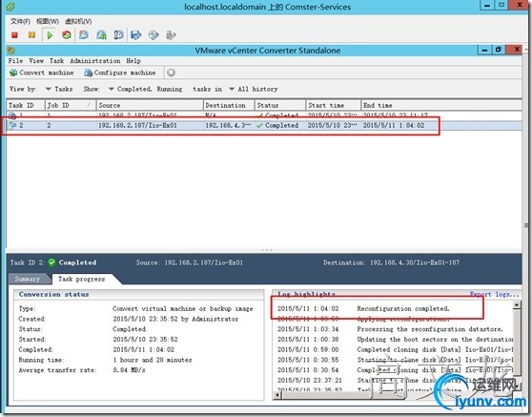Screen dimensions: 532x417
Task: Expand the All history dropdown
Action: pos(254,89)
